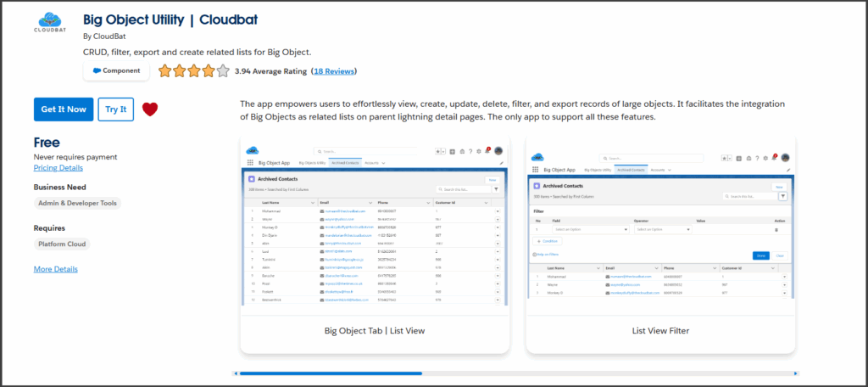Click the first gold rating star

(x=164, y=71)
